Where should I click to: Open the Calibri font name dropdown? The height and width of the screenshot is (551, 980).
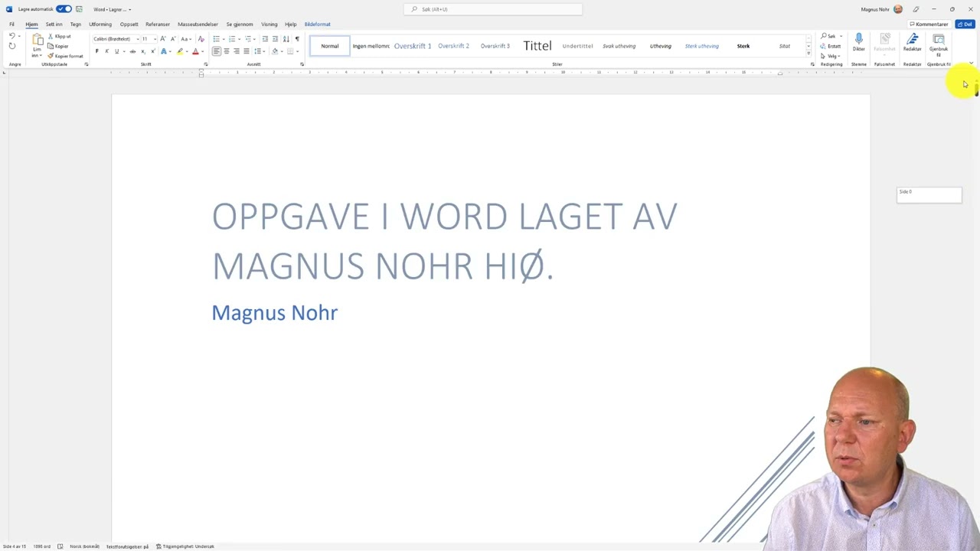138,39
